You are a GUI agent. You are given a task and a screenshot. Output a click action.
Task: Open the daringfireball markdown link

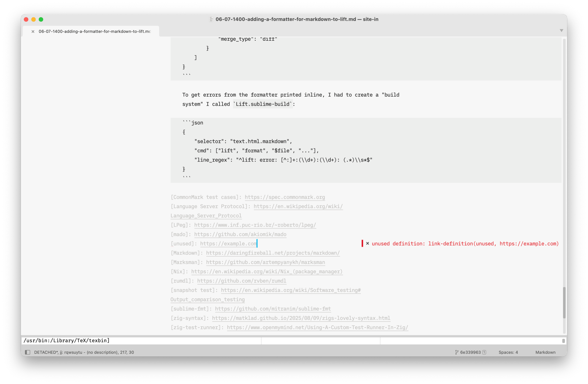click(273, 253)
